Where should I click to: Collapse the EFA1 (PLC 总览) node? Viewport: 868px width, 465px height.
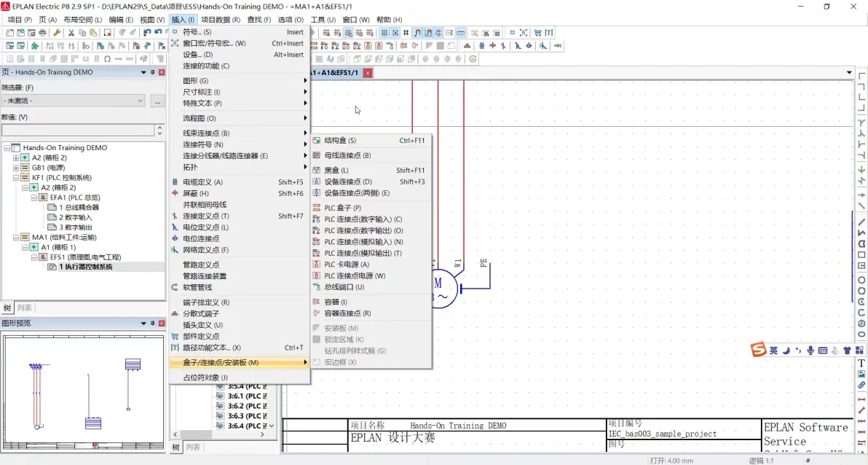[x=33, y=198]
